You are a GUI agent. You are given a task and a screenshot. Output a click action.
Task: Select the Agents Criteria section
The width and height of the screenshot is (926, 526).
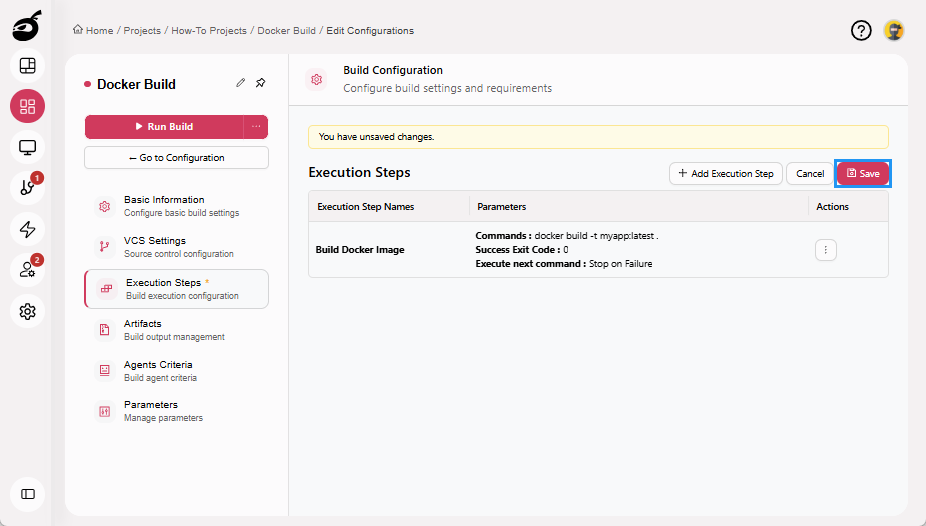177,370
